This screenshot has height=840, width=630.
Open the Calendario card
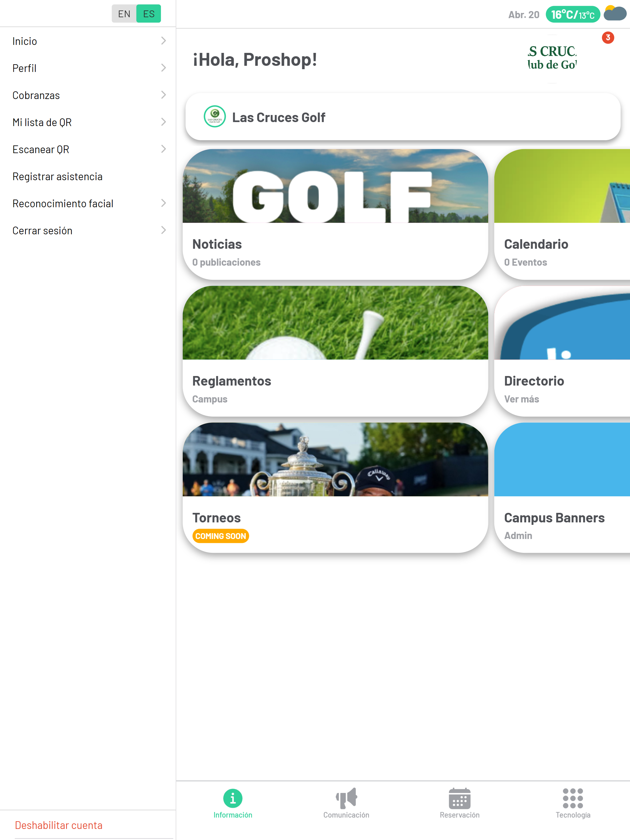pyautogui.click(x=562, y=214)
